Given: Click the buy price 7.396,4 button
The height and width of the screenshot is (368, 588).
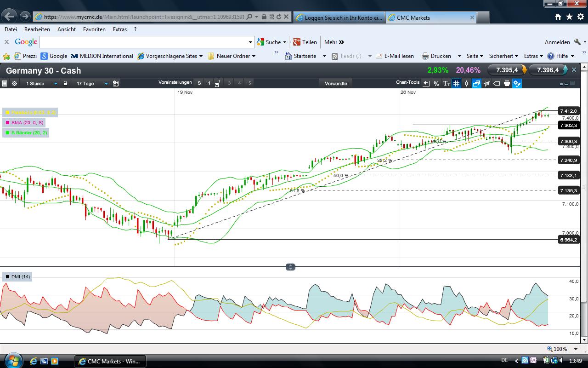Looking at the screenshot, I should [x=548, y=70].
